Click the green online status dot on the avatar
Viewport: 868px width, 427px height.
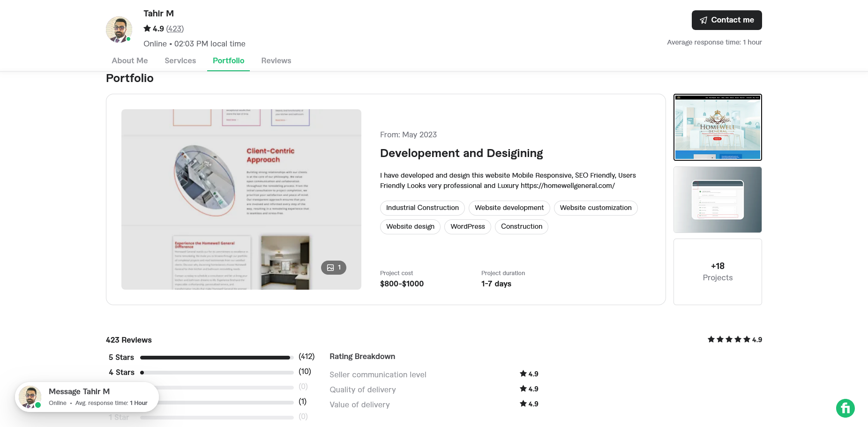point(129,39)
